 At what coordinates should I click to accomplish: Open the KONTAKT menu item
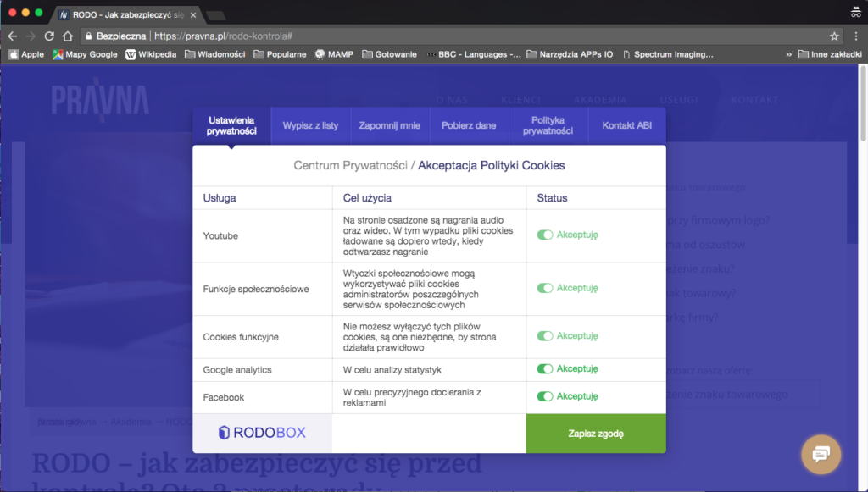click(754, 100)
